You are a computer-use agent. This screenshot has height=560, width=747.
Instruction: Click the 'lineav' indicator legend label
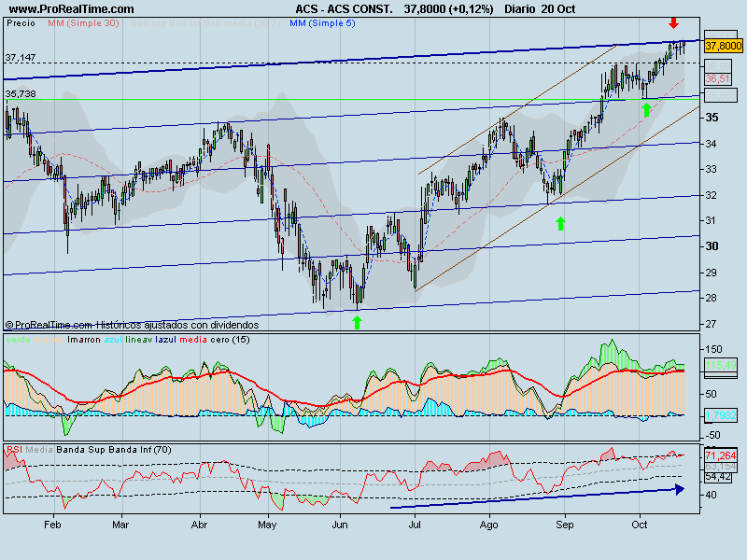click(138, 340)
